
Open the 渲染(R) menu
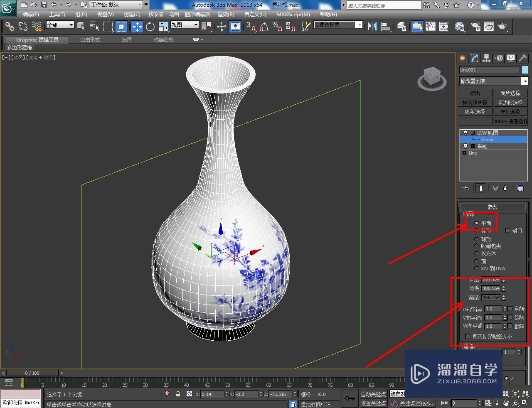(x=226, y=15)
